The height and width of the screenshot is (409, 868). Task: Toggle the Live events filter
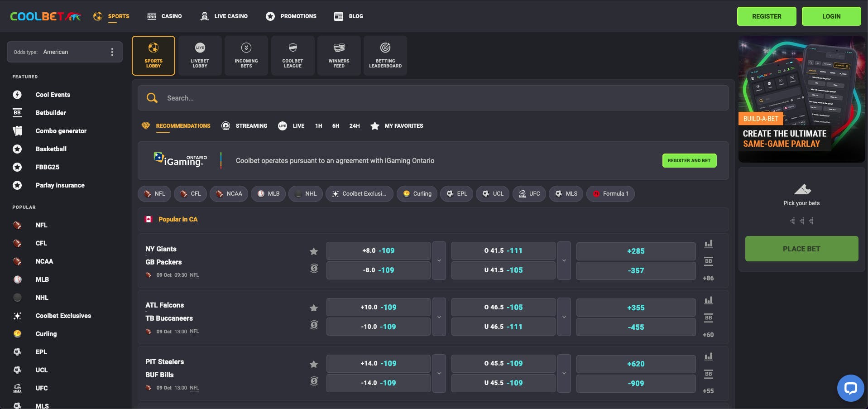[291, 126]
